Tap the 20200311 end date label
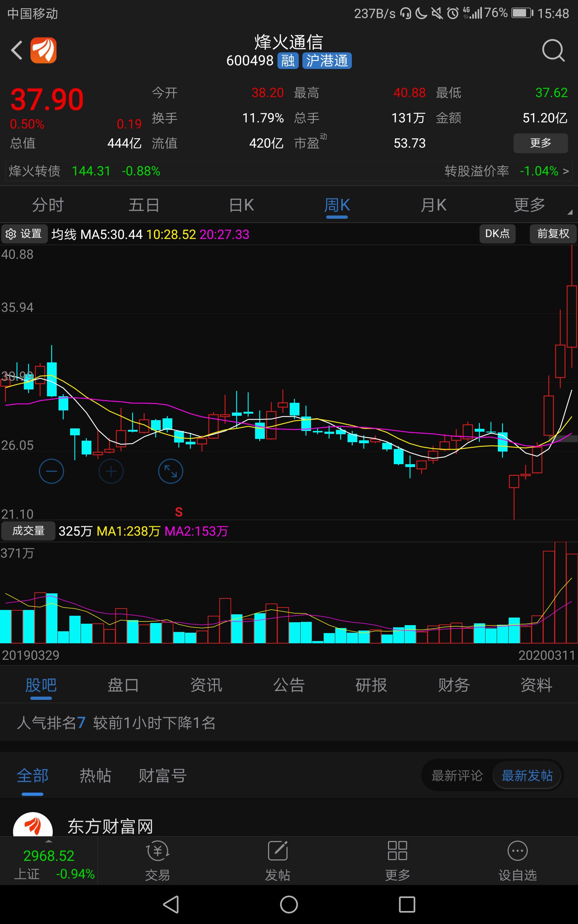This screenshot has height=924, width=578. click(547, 655)
